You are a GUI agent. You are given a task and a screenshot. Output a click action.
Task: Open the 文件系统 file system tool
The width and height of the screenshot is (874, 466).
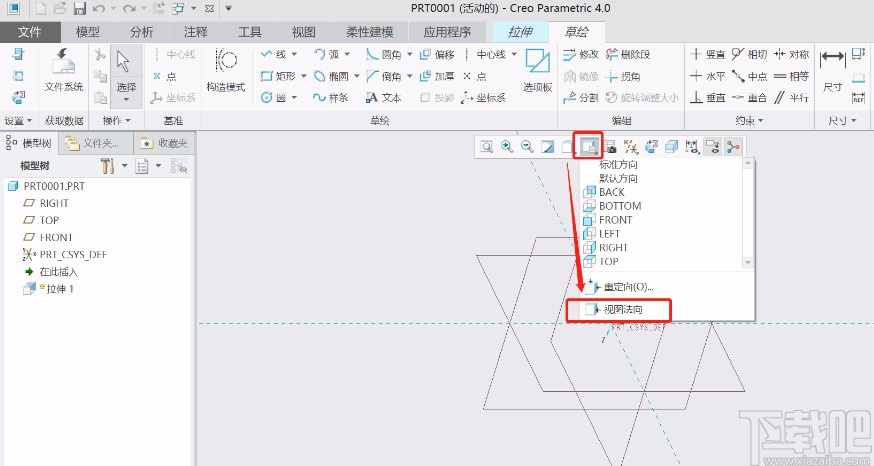[64, 70]
